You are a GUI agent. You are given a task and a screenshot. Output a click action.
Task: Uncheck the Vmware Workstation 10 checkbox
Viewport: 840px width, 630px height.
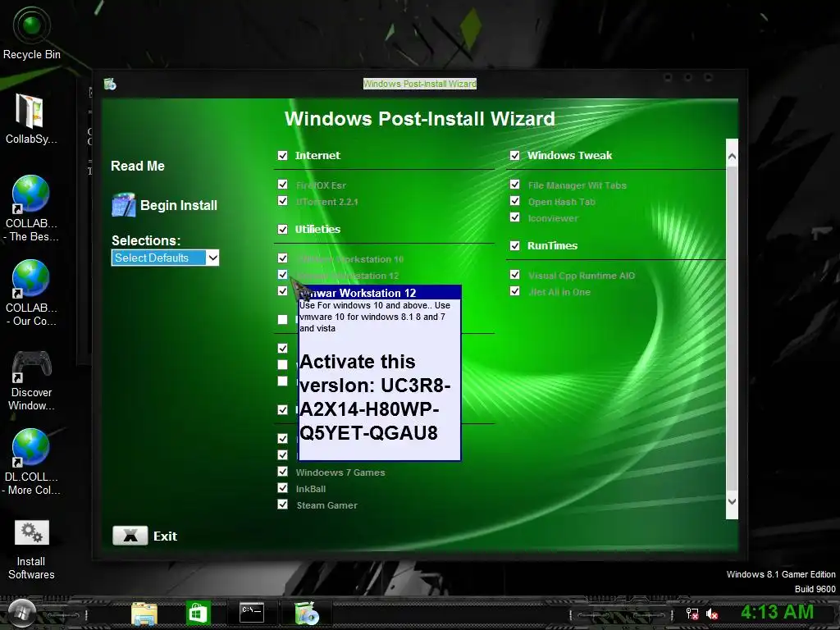tap(282, 258)
